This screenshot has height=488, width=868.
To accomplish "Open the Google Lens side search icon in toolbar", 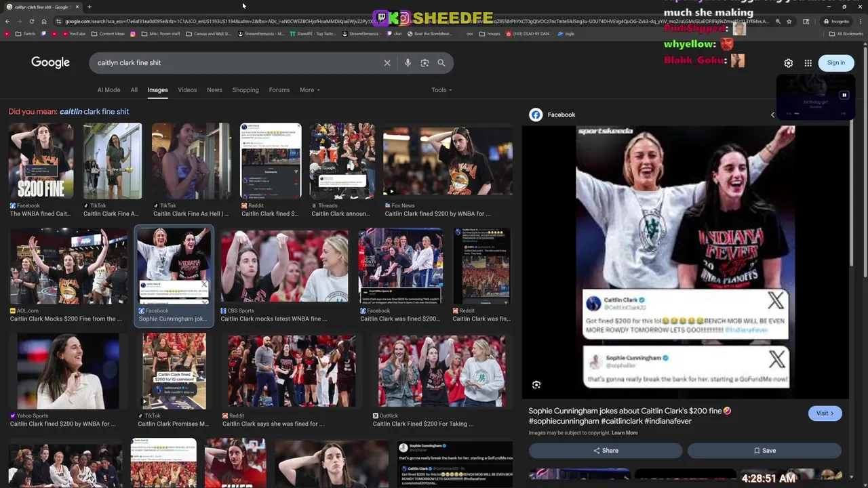I will coord(806,21).
